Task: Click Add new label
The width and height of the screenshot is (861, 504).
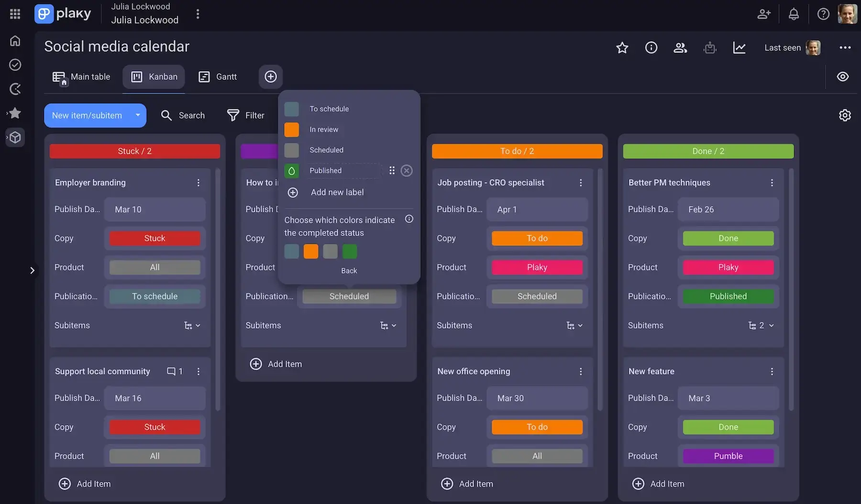Action: coord(337,192)
